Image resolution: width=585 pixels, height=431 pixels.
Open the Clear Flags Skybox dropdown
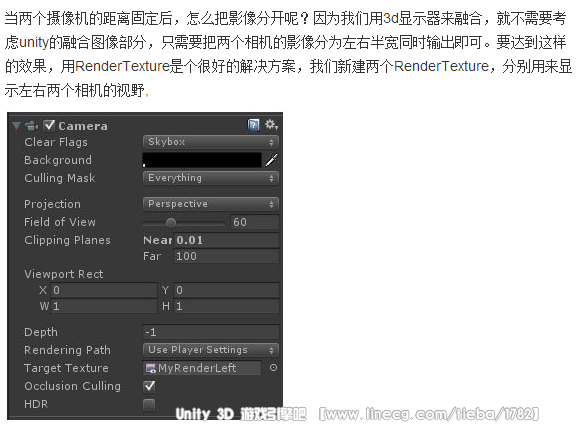coord(211,142)
